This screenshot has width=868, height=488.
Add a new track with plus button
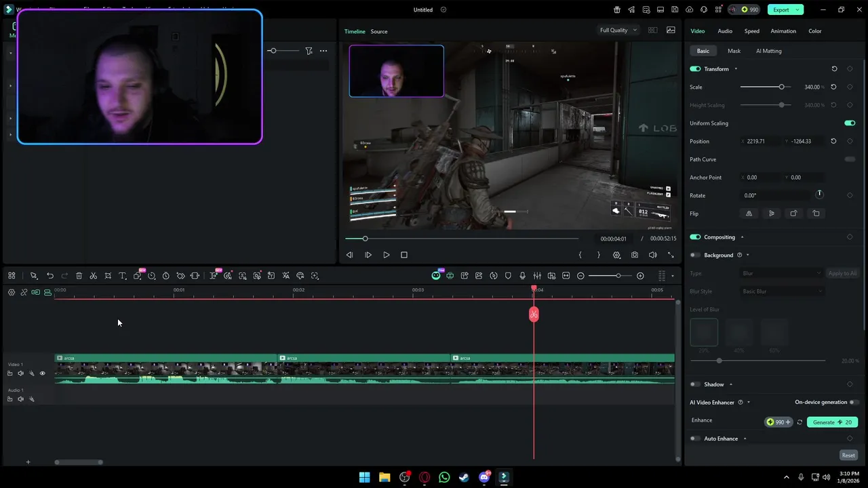pos(28,462)
